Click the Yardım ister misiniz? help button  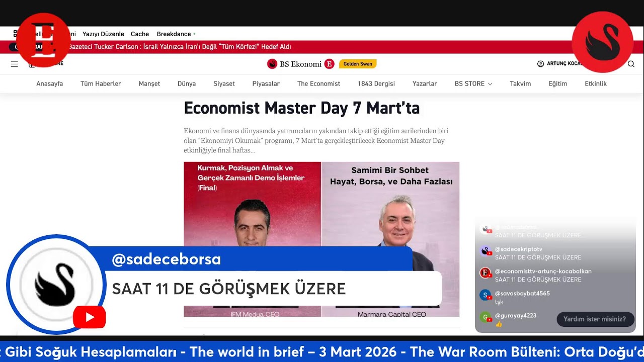coord(595,319)
